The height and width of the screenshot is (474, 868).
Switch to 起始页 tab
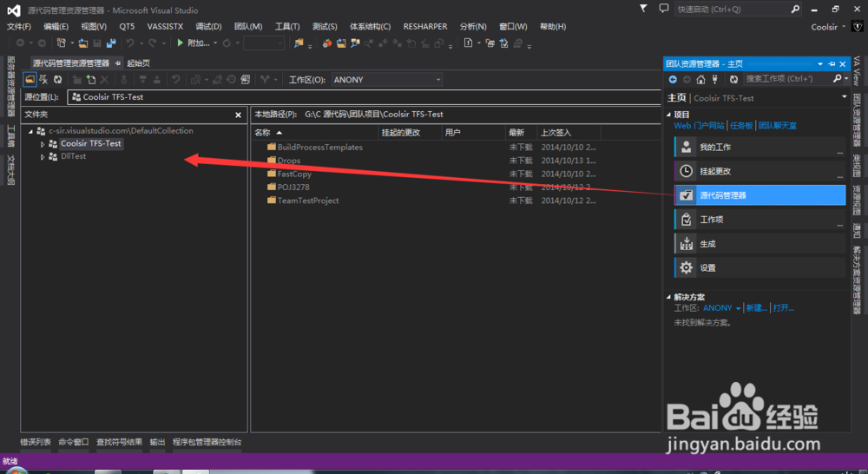coord(138,63)
